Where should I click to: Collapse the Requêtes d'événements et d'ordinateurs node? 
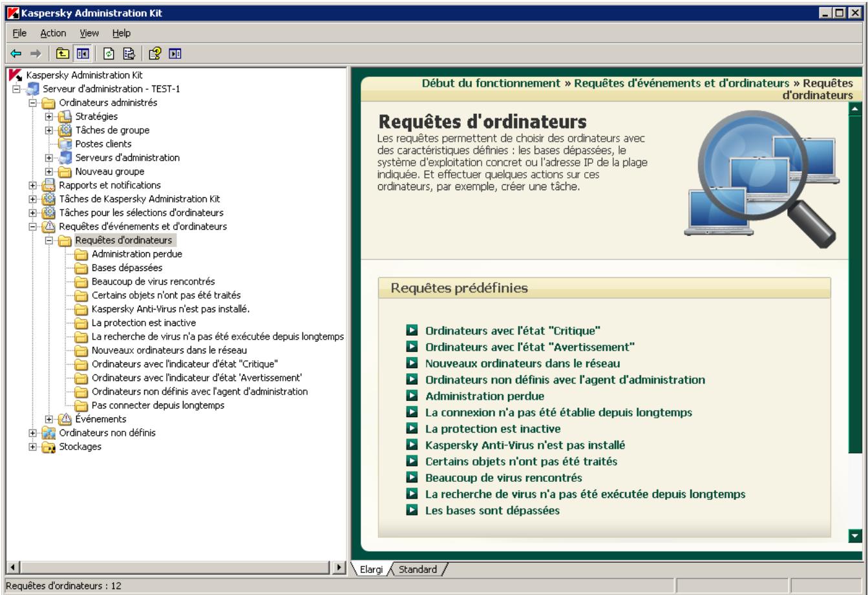coord(34,226)
